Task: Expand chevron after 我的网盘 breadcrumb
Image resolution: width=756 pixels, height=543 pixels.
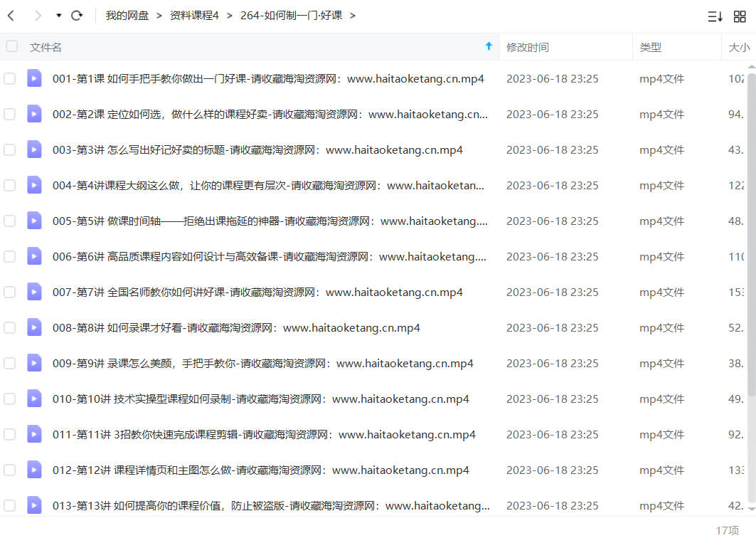Action: (x=159, y=16)
